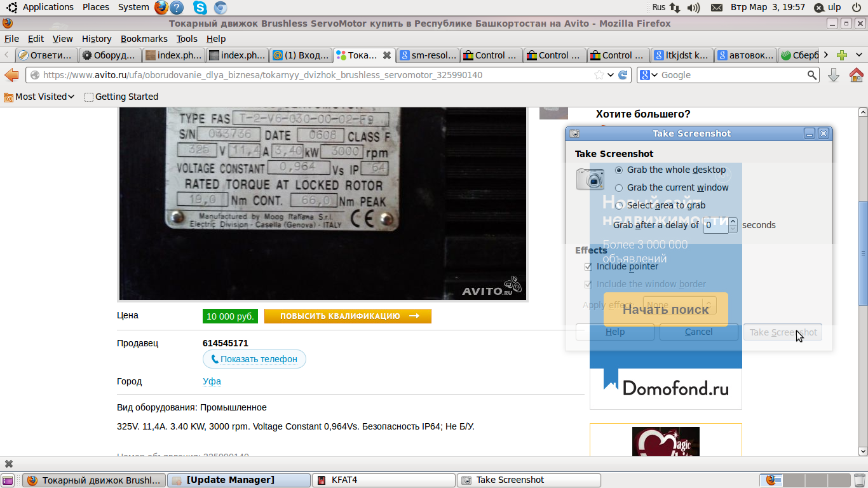Bookmark this page with the star icon
868x488 pixels.
pos(599,75)
